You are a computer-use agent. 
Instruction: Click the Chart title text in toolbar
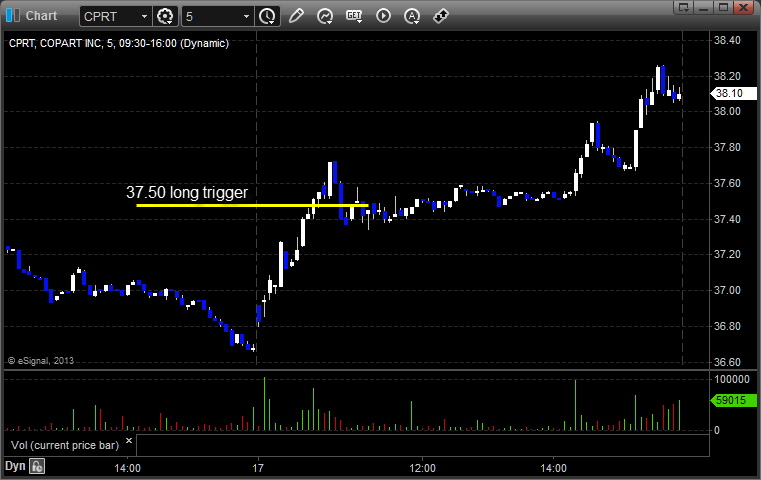(41, 16)
